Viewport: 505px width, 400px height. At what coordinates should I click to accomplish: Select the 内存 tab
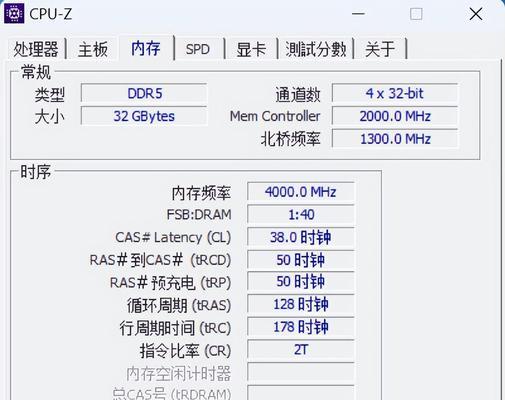point(146,48)
